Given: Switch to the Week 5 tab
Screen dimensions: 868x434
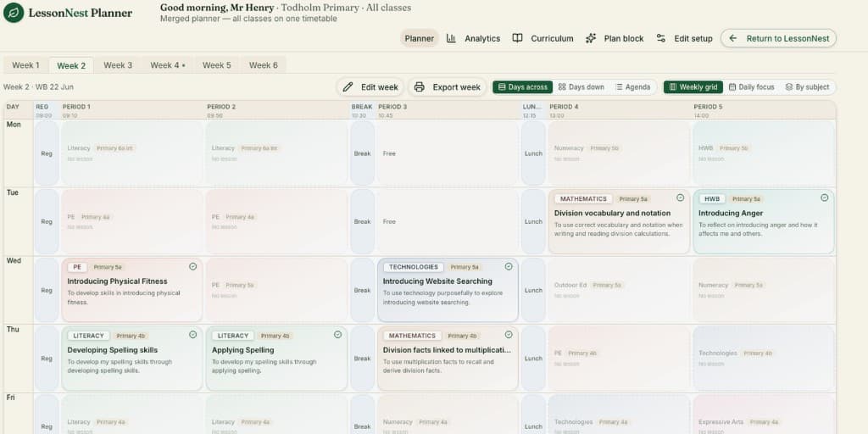Looking at the screenshot, I should click(216, 64).
